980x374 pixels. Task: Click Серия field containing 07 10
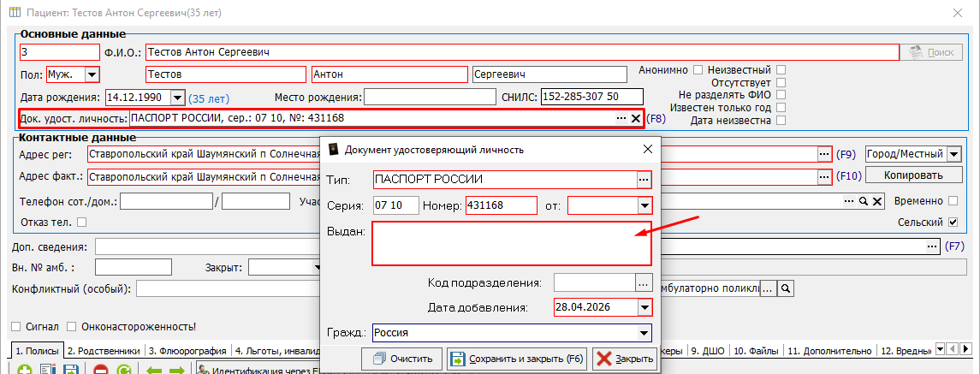point(396,205)
